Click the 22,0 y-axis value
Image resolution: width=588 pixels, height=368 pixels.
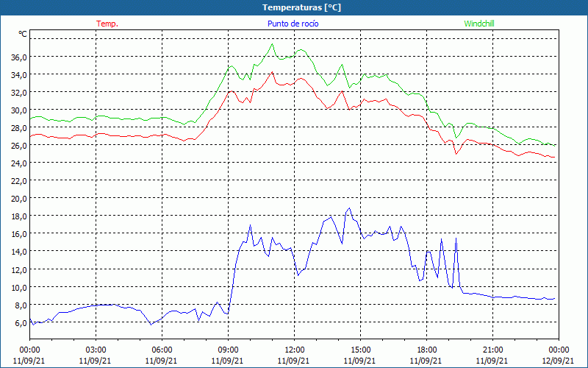19,180
